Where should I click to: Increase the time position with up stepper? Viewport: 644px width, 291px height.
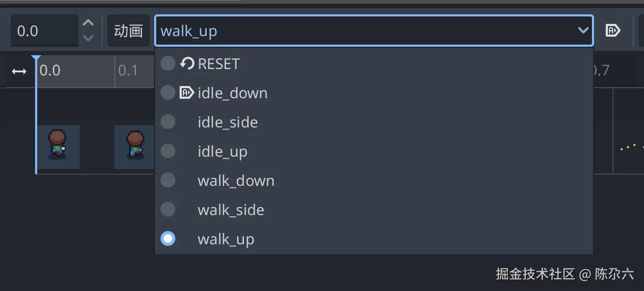coord(89,23)
